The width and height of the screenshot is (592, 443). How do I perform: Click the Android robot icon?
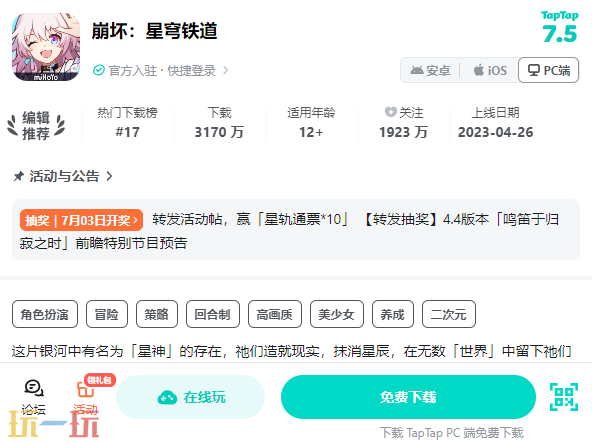[x=417, y=70]
